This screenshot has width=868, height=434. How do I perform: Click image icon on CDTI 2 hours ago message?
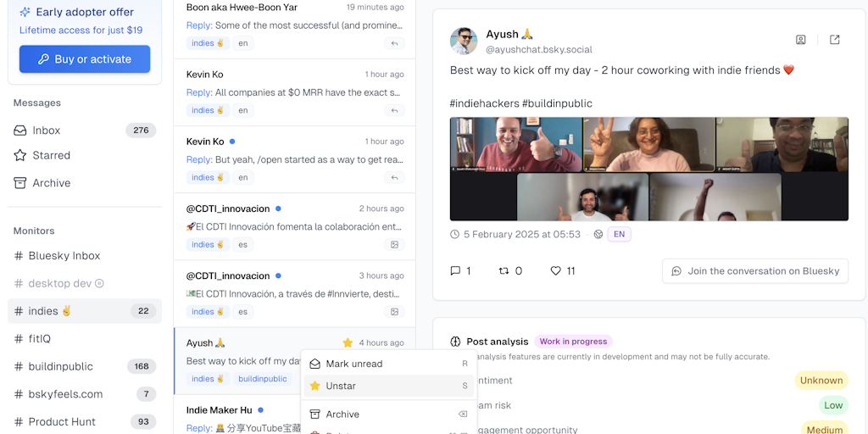click(x=395, y=245)
